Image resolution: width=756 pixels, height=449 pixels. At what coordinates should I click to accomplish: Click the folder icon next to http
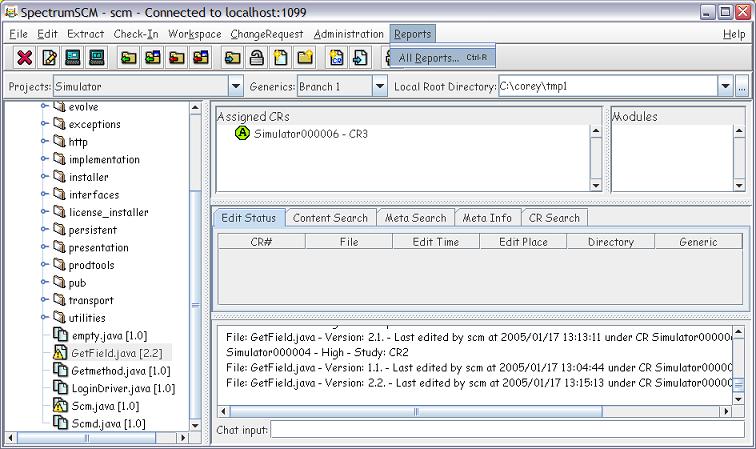[x=59, y=141]
